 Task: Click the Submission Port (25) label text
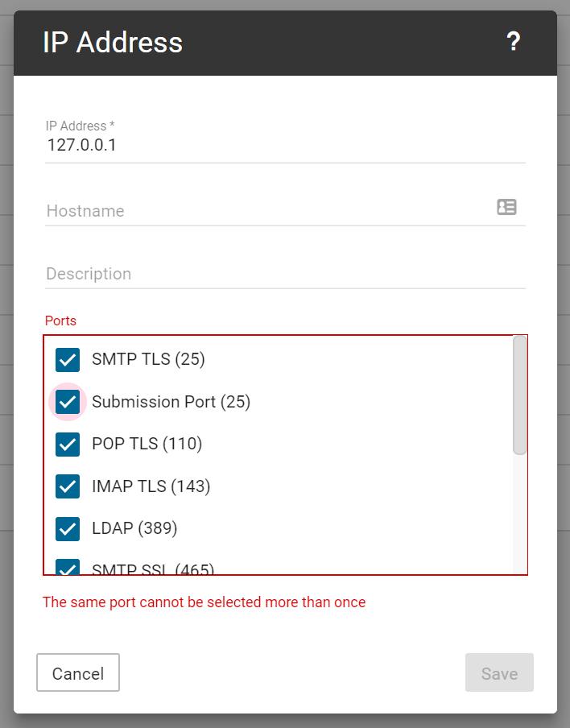click(171, 401)
